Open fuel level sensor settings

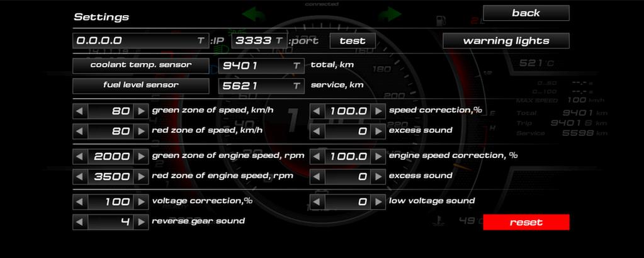coord(140,85)
